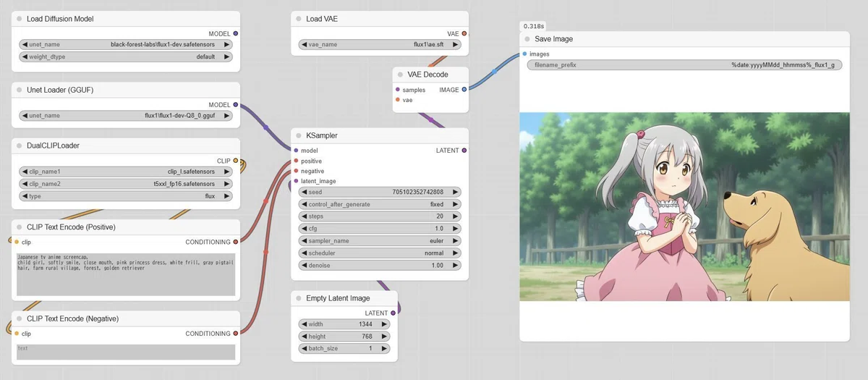Open the weight_dtype dropdown set to default
The height and width of the screenshot is (380, 868).
(x=127, y=56)
